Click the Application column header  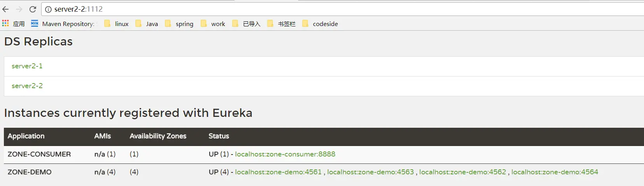pyautogui.click(x=26, y=136)
